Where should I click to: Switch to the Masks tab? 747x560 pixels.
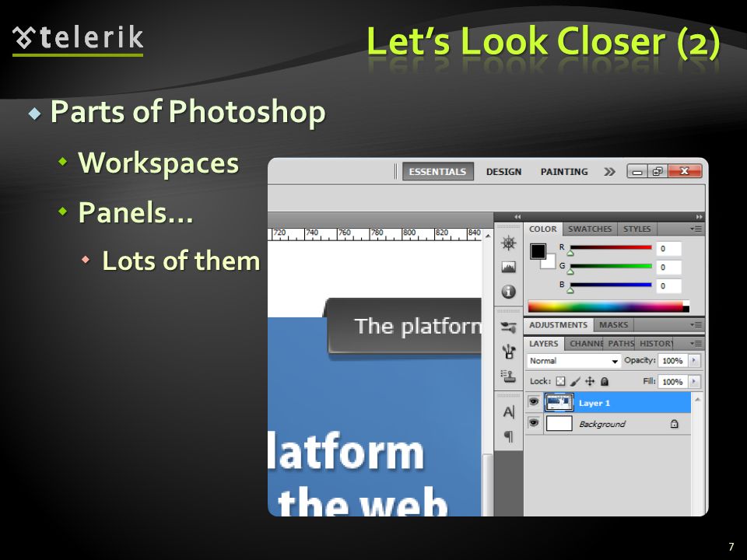(614, 325)
